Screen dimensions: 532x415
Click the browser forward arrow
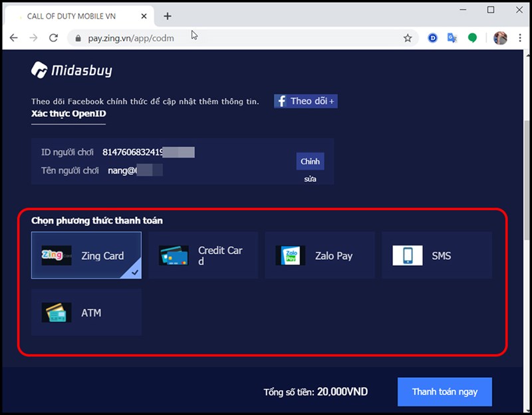click(x=33, y=38)
